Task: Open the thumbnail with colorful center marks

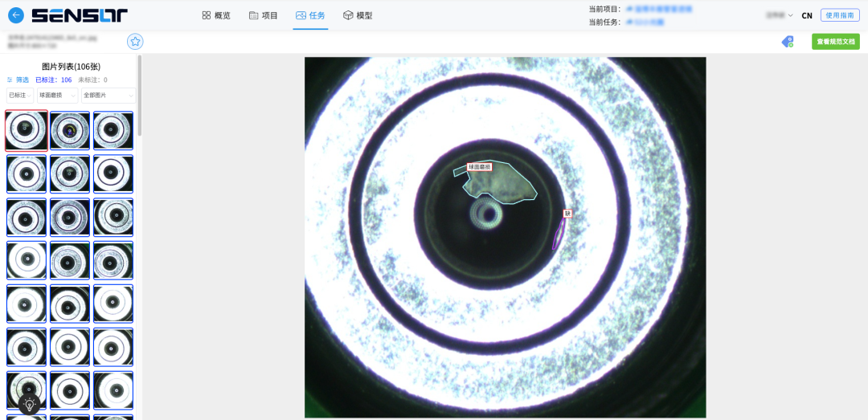Action: coord(70,131)
